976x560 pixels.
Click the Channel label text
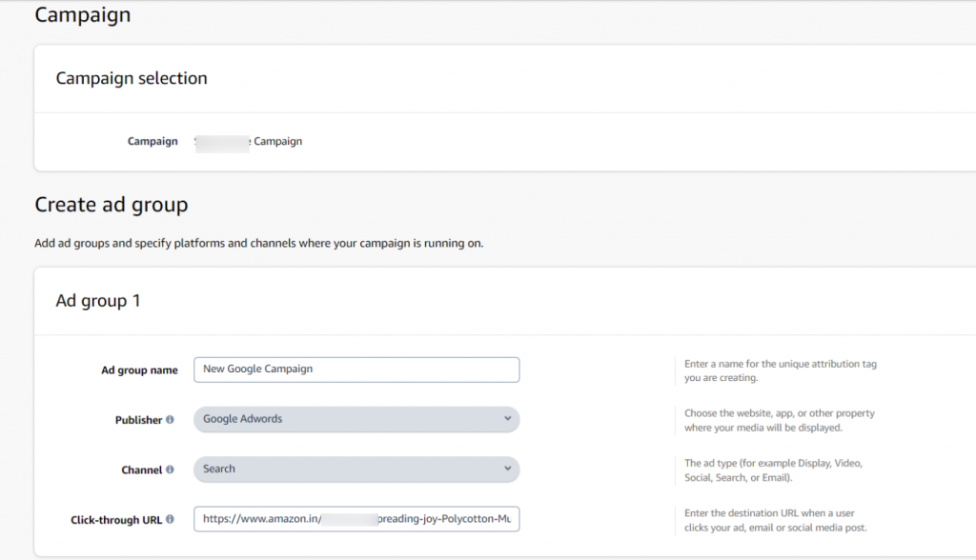pyautogui.click(x=141, y=470)
